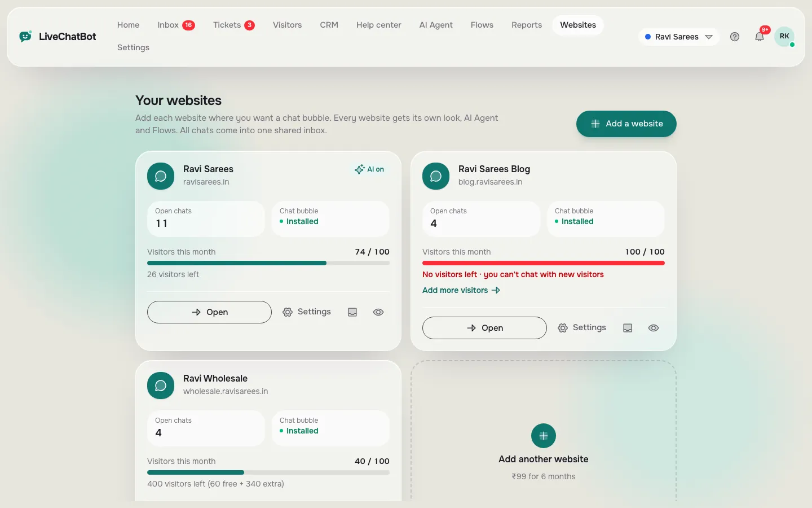Click the Add more visitors link

point(461,290)
